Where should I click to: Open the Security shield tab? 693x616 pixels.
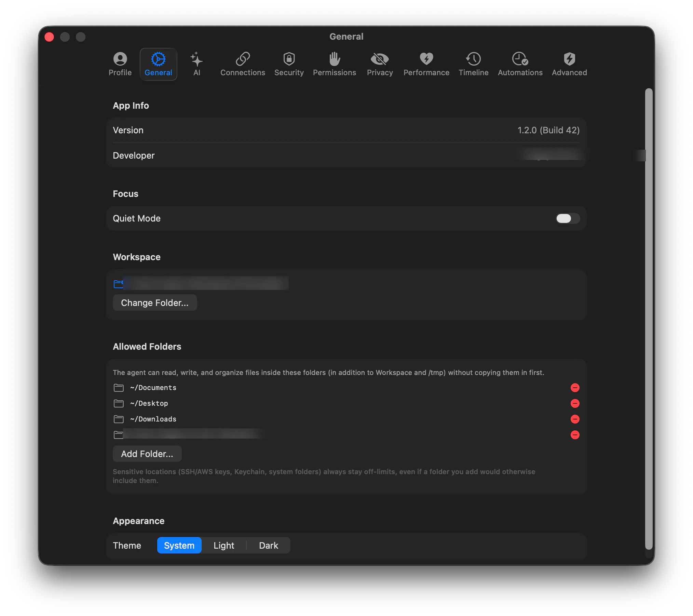point(289,64)
